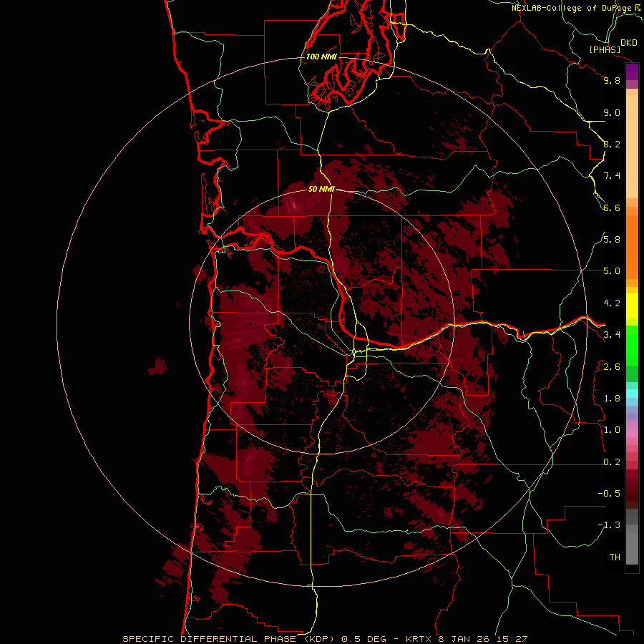The height and width of the screenshot is (644, 644).
Task: Select the 7.4 value on the color scale
Action: click(612, 176)
